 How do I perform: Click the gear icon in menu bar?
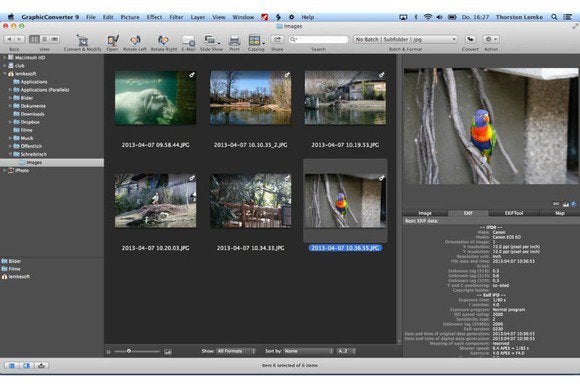(291, 17)
